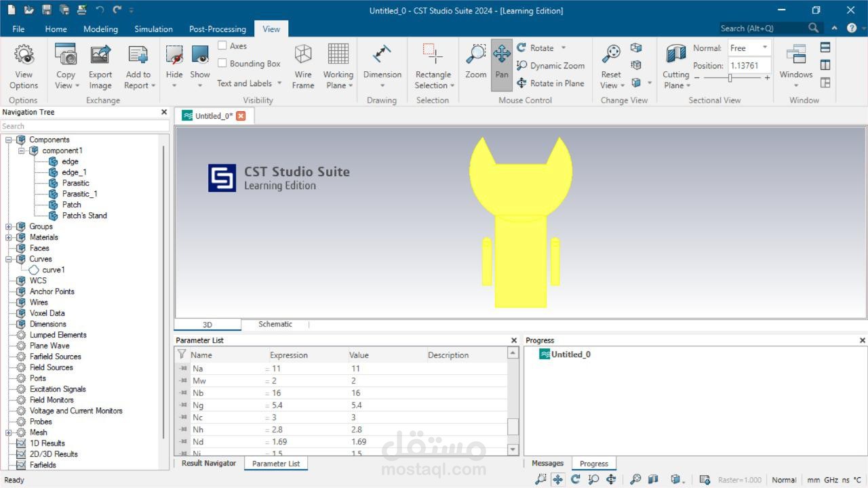Collapse the Components tree node
The image size is (868, 488).
coord(9,140)
